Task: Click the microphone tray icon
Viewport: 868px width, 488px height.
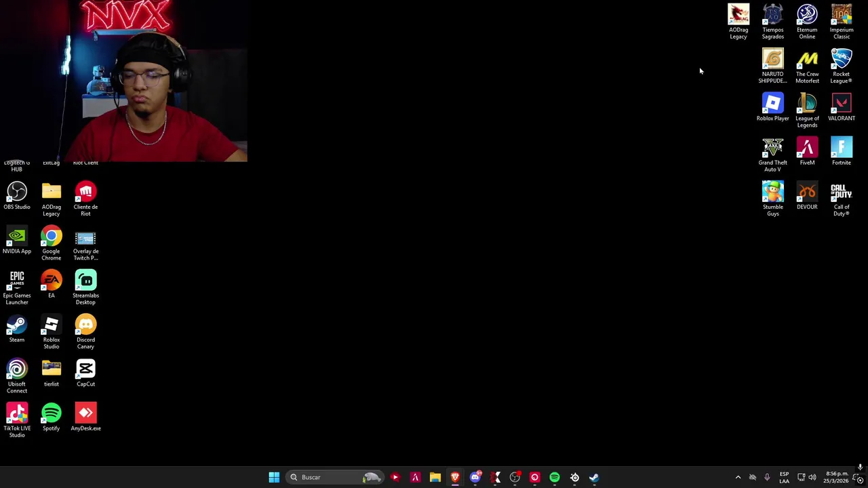Action: 767,477
